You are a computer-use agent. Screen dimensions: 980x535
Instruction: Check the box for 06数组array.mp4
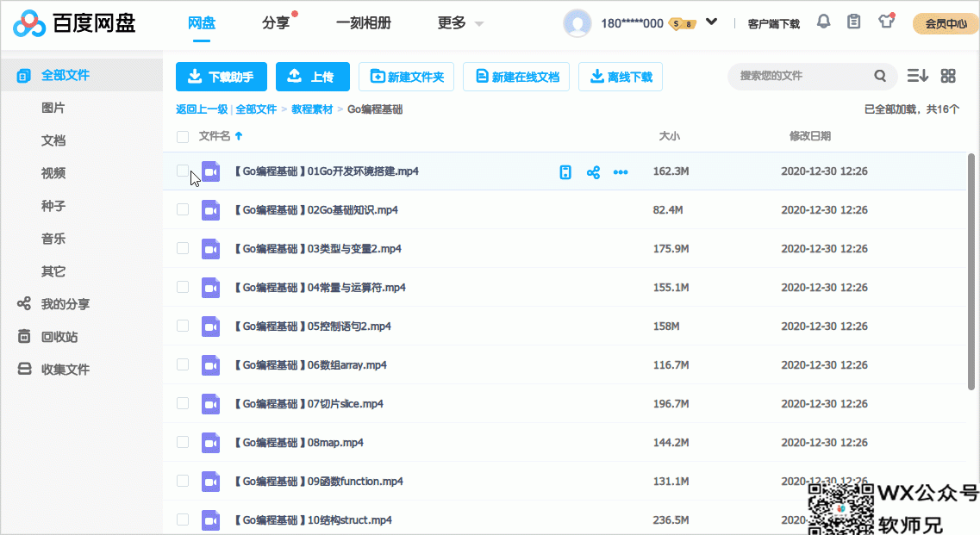coord(183,364)
